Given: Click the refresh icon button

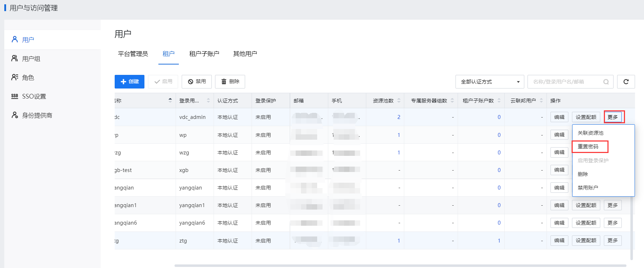Looking at the screenshot, I should click(626, 82).
